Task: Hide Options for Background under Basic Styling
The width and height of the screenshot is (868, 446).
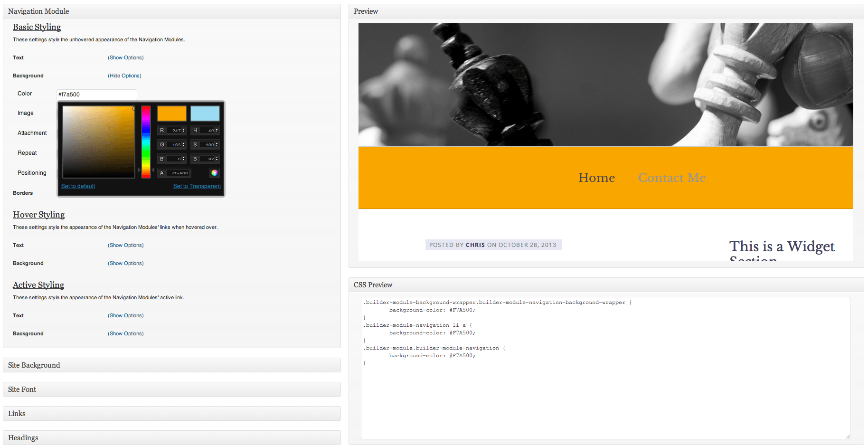Action: (x=124, y=76)
